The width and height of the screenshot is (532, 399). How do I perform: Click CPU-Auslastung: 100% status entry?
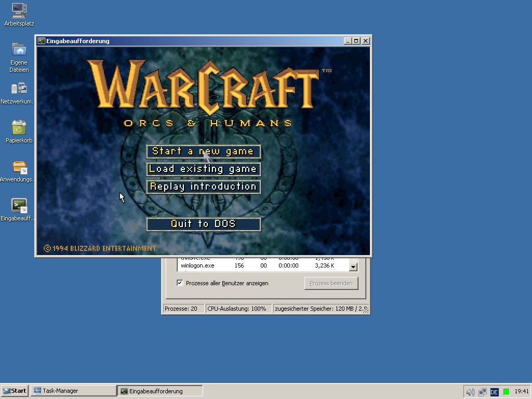(238, 309)
